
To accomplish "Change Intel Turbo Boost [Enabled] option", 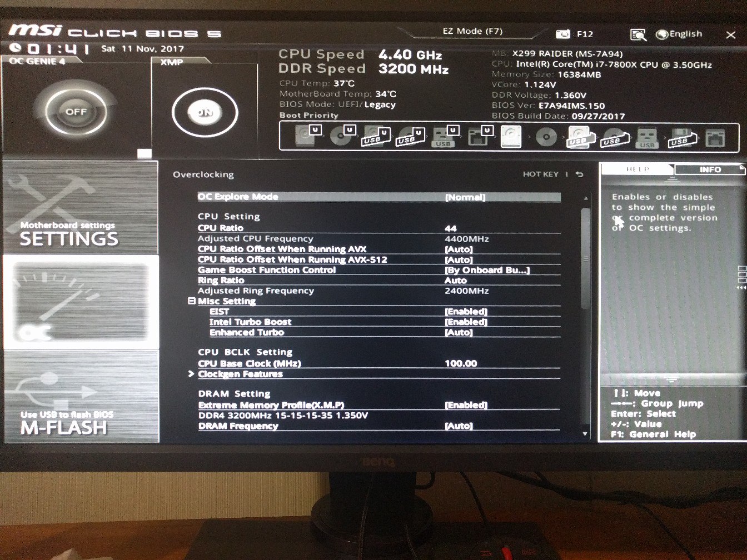I will pyautogui.click(x=466, y=322).
